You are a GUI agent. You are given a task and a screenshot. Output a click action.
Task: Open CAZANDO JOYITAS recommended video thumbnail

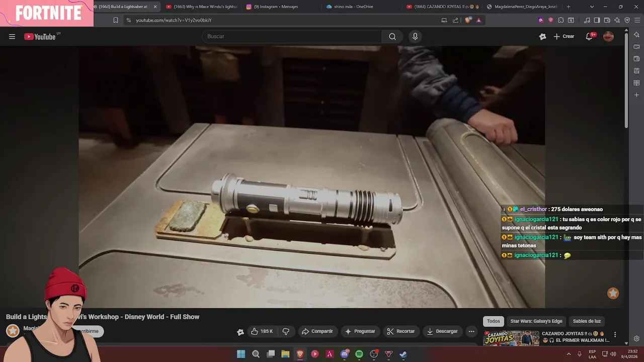click(x=511, y=338)
